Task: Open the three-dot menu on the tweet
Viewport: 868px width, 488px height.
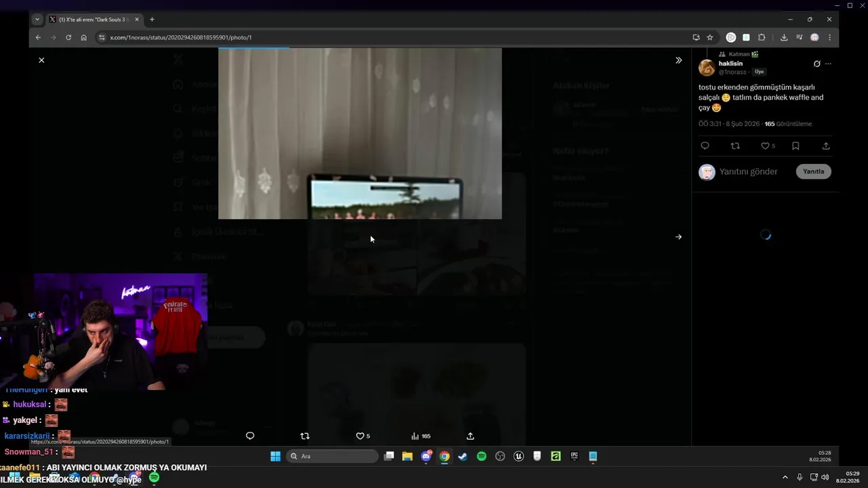Action: tap(828, 64)
